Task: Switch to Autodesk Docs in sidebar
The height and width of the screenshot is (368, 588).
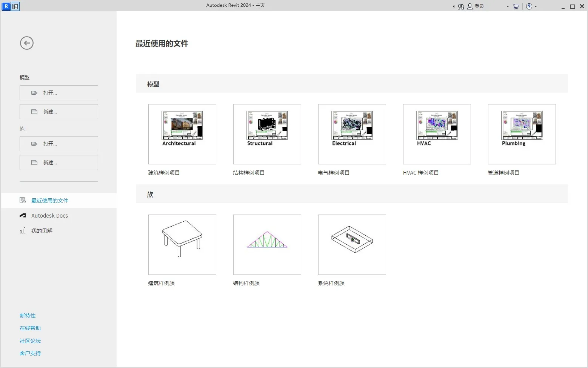Action: coord(49,216)
